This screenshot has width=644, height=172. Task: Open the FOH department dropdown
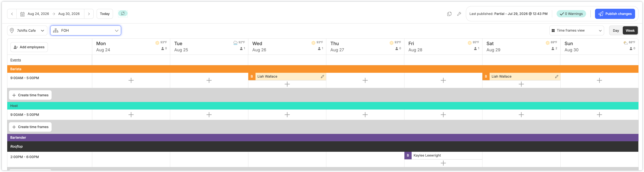[86, 31]
